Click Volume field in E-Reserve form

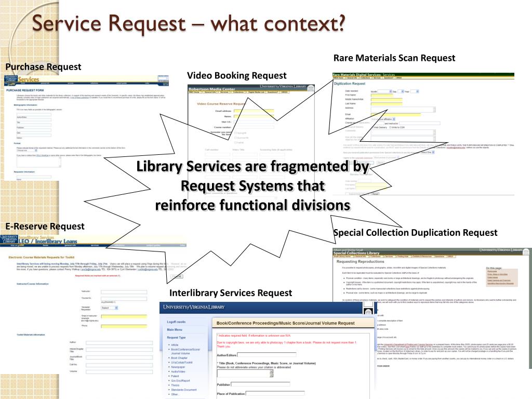pyautogui.click(x=119, y=372)
